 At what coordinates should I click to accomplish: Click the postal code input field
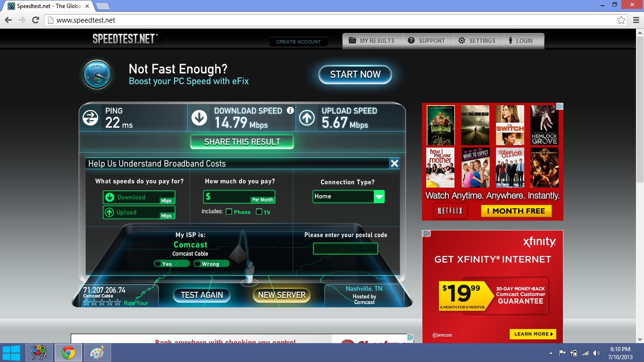coord(346,248)
